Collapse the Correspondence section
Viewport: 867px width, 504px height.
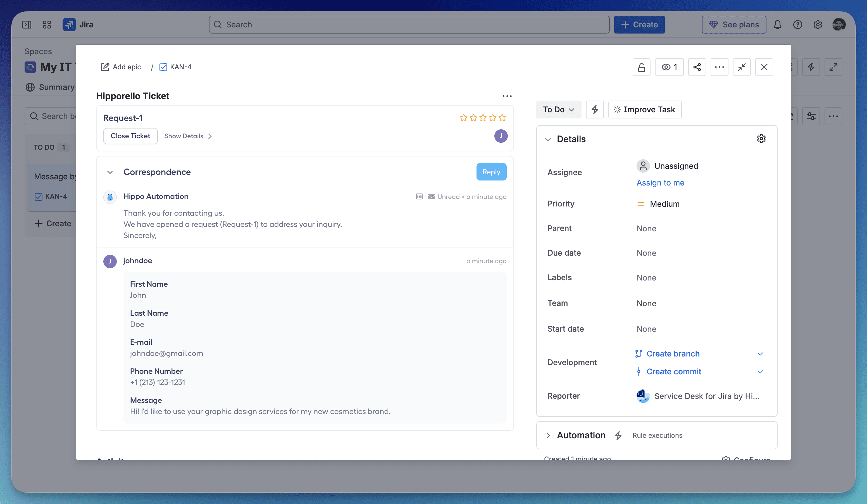110,172
